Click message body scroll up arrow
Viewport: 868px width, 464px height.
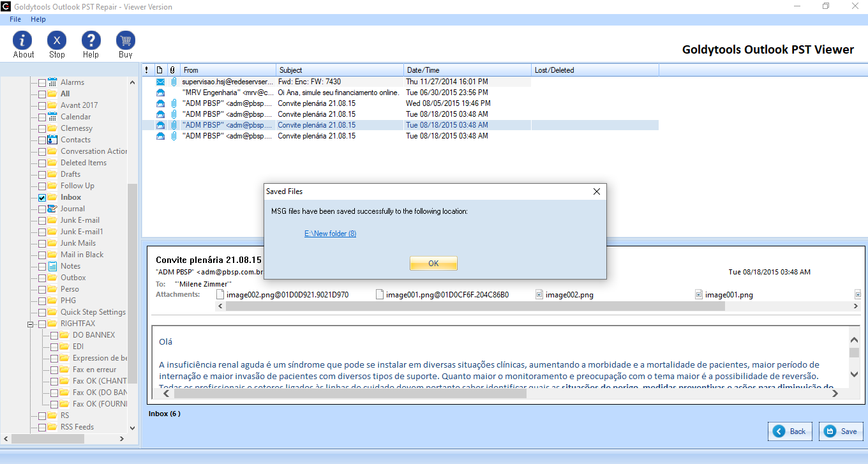click(x=854, y=340)
